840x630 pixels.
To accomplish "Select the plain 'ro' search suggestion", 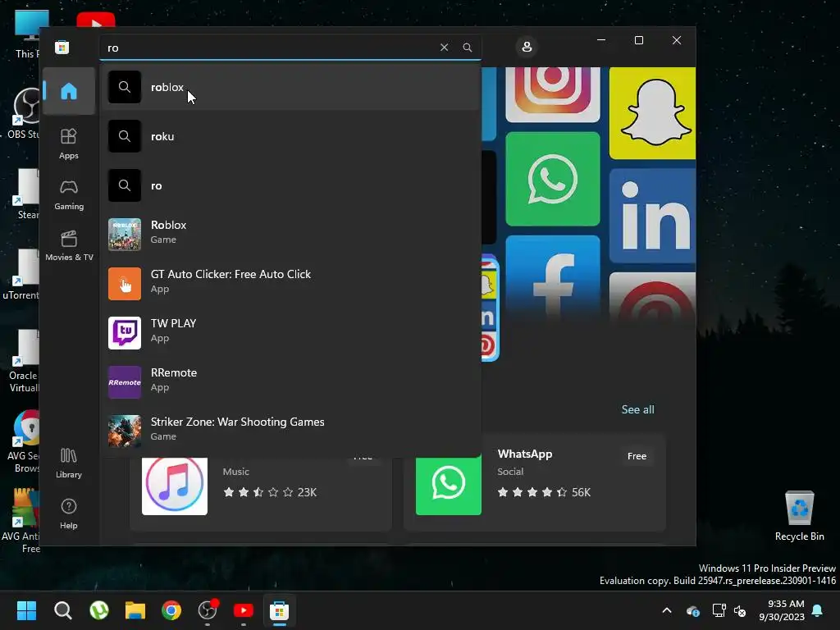I will [x=291, y=185].
